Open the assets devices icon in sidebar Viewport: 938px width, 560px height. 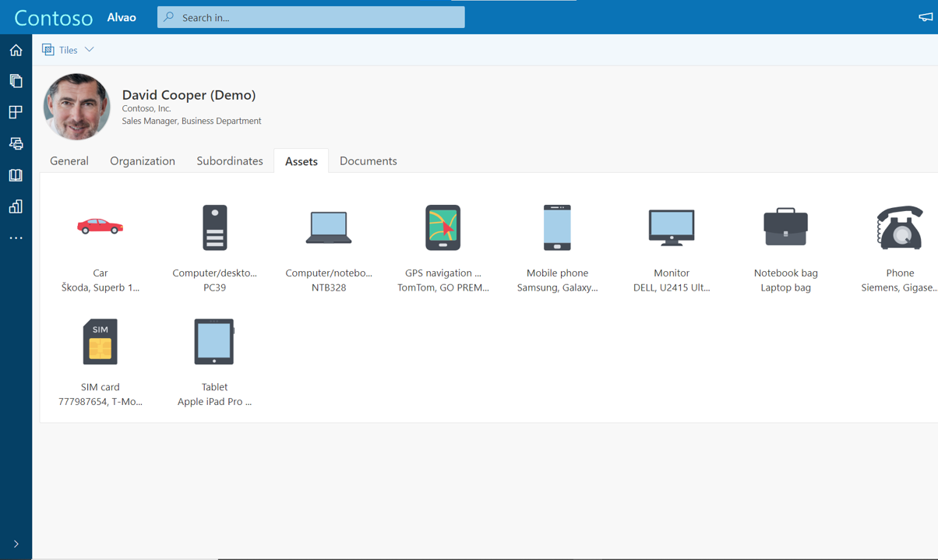(x=16, y=143)
